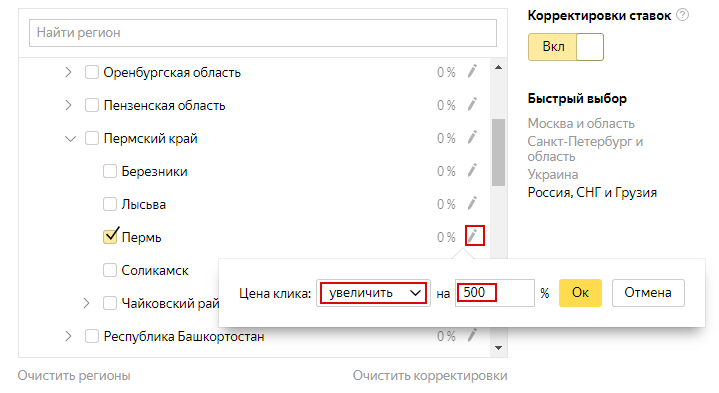Screen dimensions: 719x393
Task: Check the Оренбургская область checkbox
Action: 92,72
